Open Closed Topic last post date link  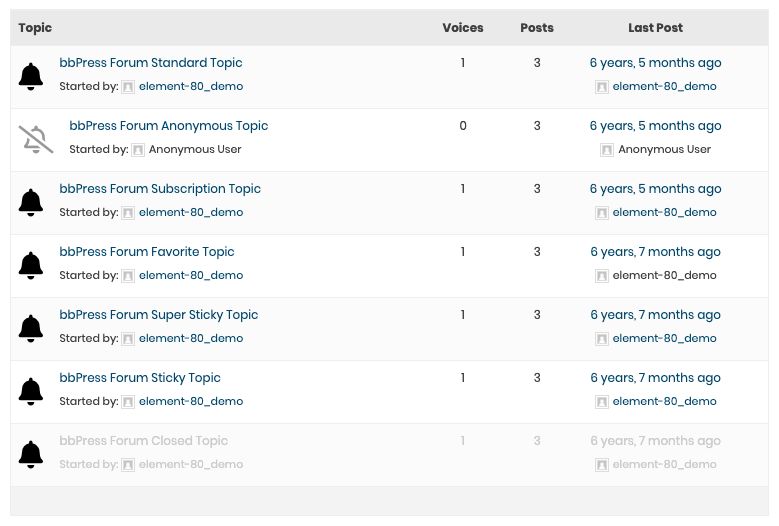click(655, 441)
